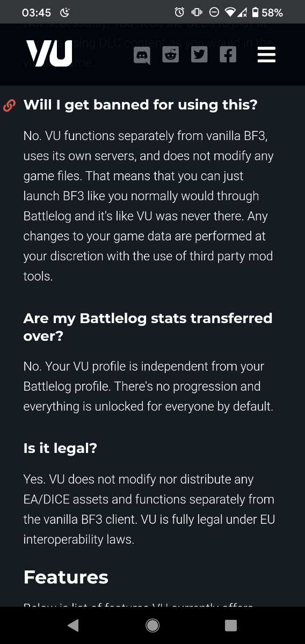Select the 'Will I get banned for using this?' heading

[141, 105]
